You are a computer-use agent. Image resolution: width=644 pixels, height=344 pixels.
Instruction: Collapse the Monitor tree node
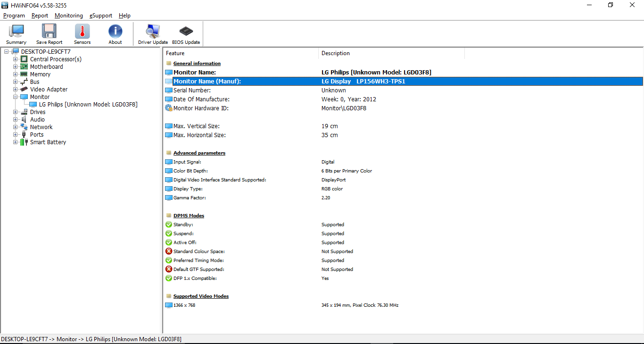click(16, 97)
